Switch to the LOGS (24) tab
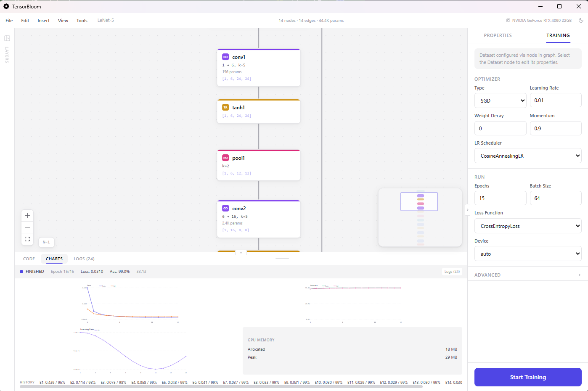 84,259
